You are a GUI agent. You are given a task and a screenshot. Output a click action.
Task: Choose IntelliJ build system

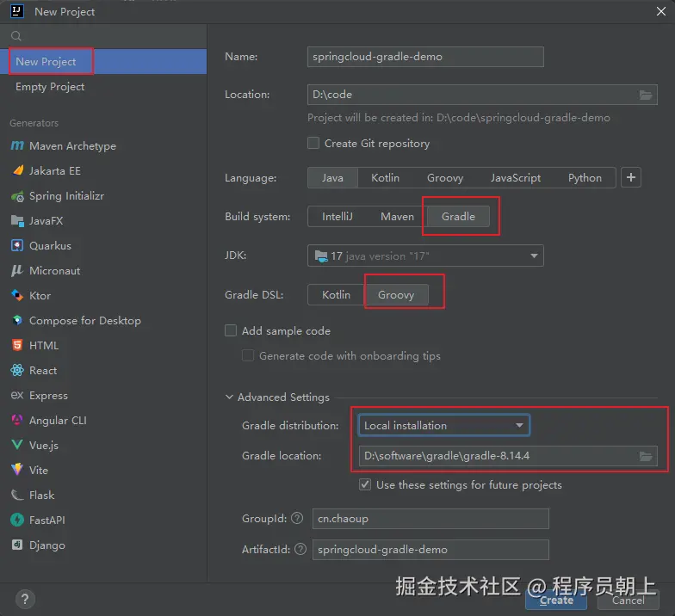pyautogui.click(x=337, y=217)
